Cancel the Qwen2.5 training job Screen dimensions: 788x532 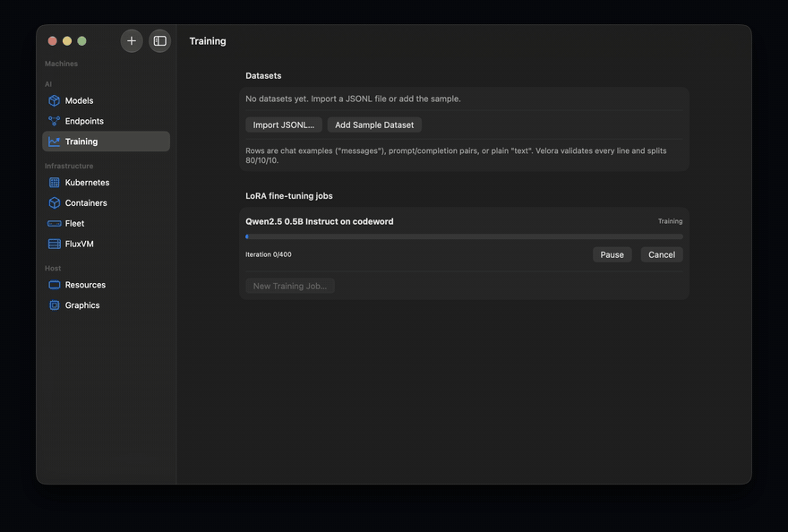coord(662,255)
